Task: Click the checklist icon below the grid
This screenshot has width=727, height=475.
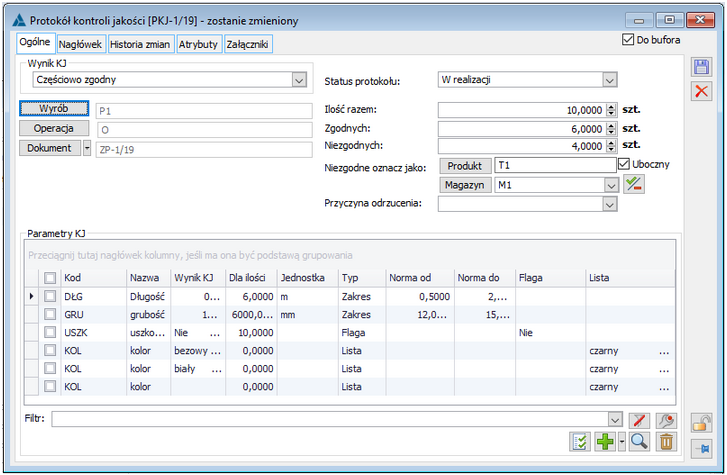Action: coord(580,442)
